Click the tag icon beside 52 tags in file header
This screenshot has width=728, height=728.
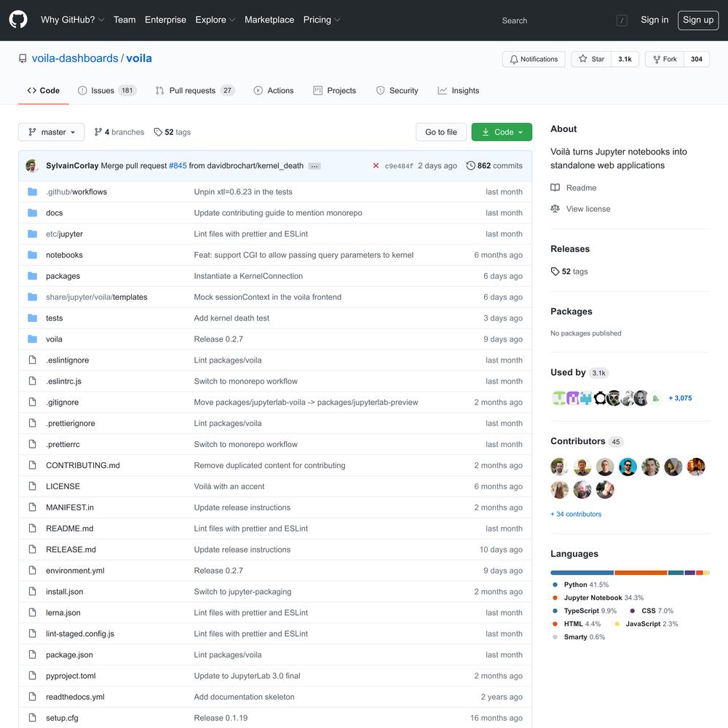pyautogui.click(x=158, y=132)
